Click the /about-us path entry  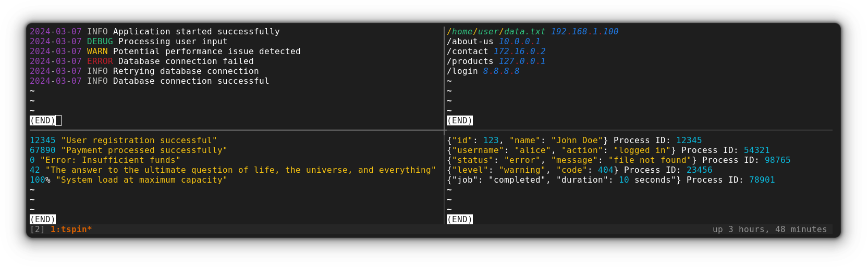[470, 42]
